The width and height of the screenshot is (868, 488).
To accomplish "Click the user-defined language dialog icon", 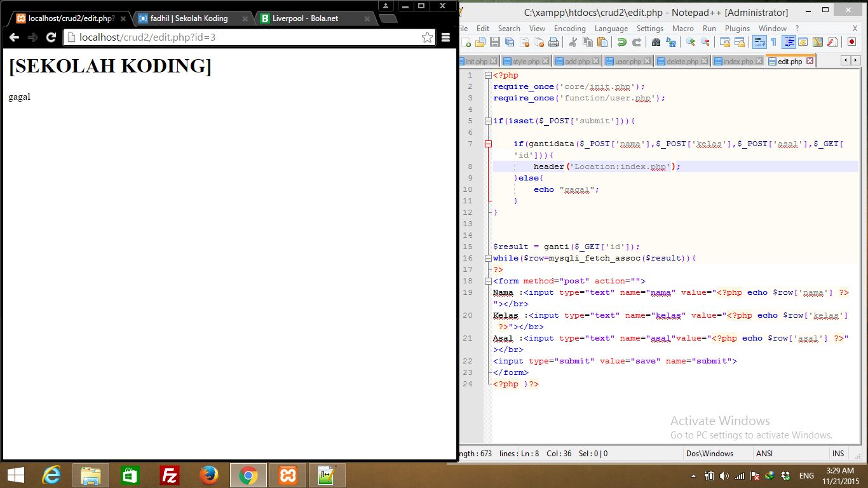I will (803, 42).
